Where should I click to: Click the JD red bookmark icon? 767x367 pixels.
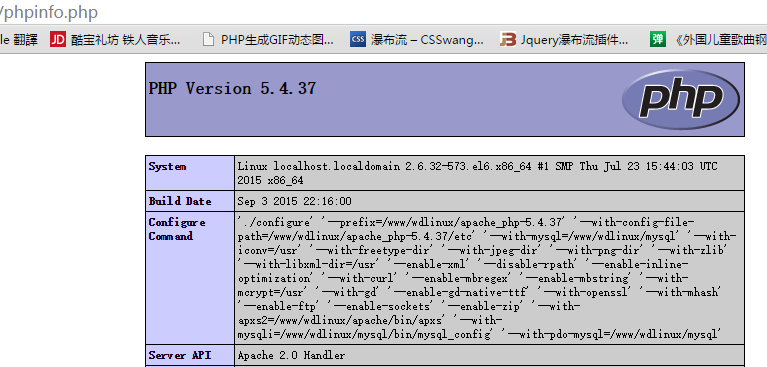58,40
